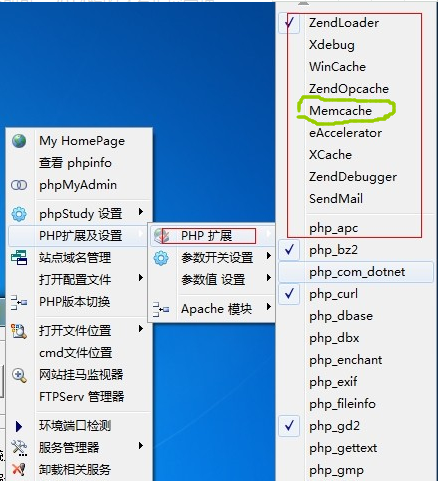Click the 站点域名管理 site icon
This screenshot has height=482, width=438.
pyautogui.click(x=19, y=258)
